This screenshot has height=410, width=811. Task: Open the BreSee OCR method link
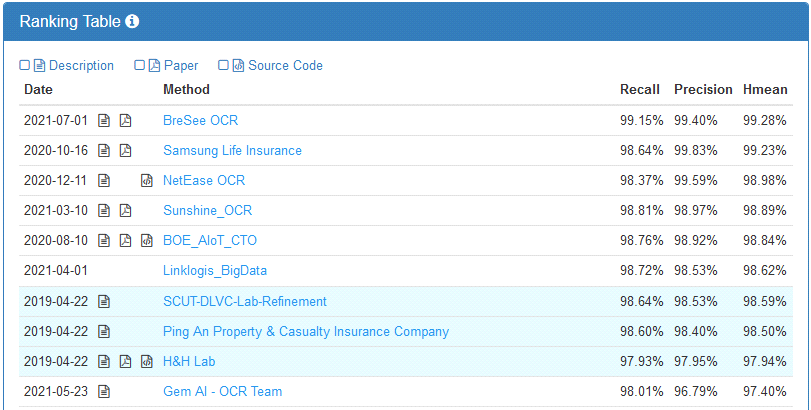201,120
